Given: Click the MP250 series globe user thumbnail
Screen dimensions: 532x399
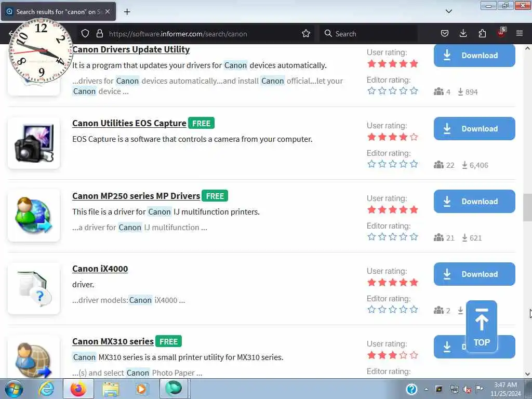Looking at the screenshot, I should 34,216.
